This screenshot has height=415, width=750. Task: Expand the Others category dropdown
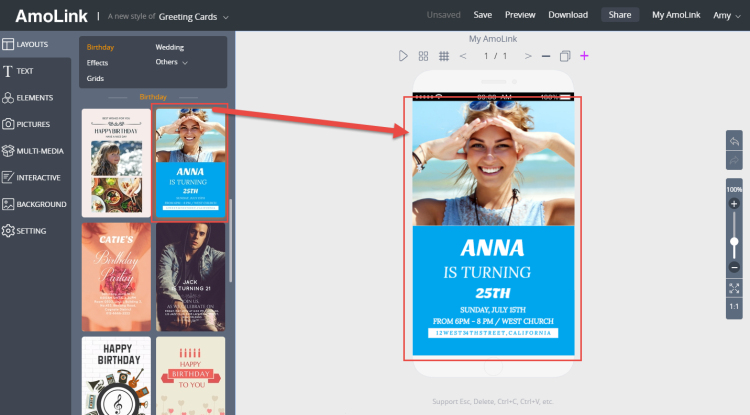pos(171,62)
